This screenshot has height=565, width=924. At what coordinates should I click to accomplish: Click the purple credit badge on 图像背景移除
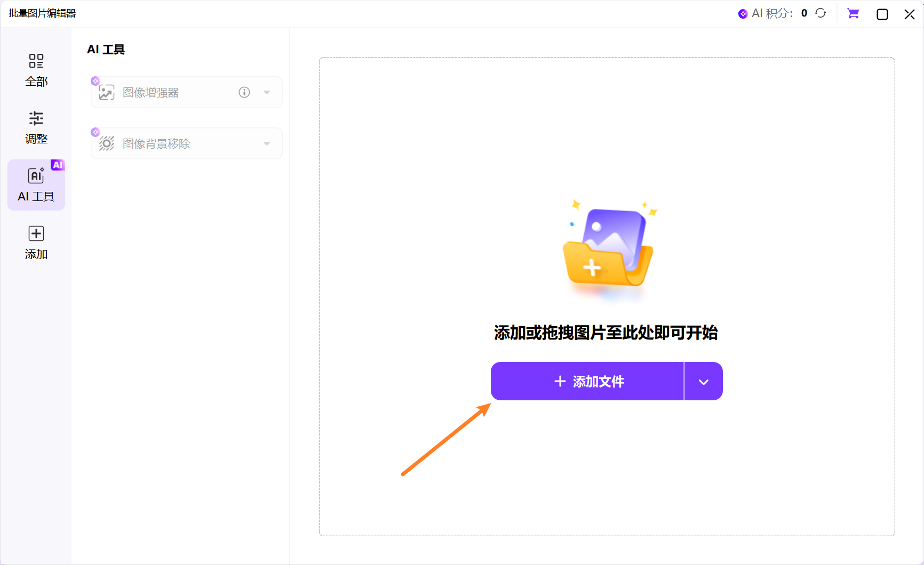pos(95,132)
